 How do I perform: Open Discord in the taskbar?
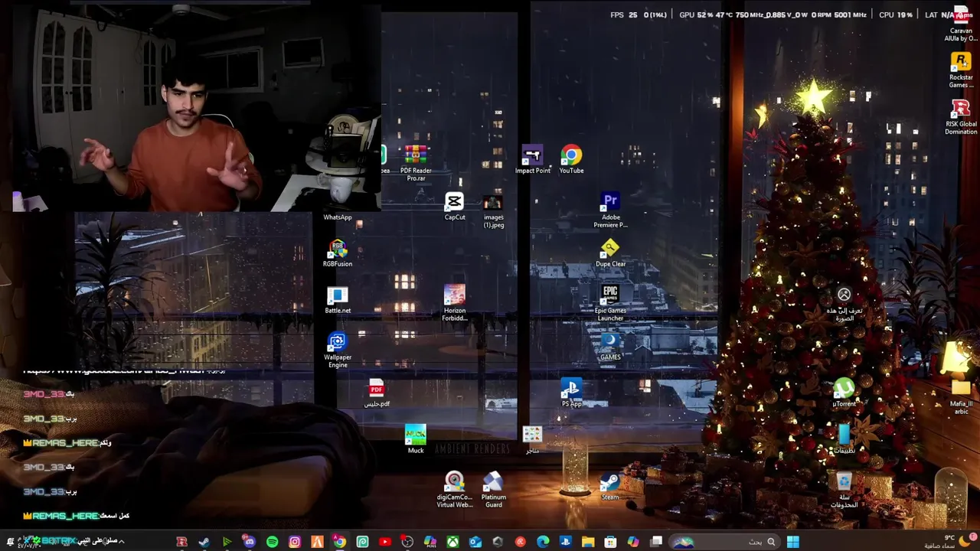(x=250, y=542)
